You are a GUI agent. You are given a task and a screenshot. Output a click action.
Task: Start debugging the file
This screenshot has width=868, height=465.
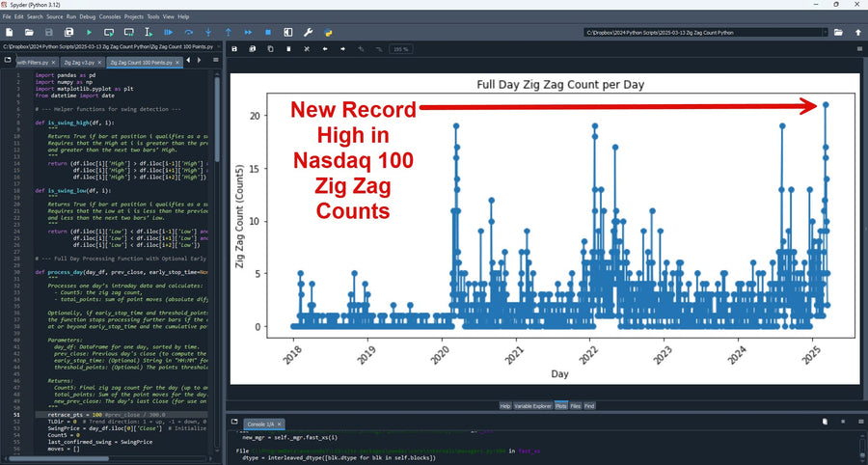click(168, 33)
